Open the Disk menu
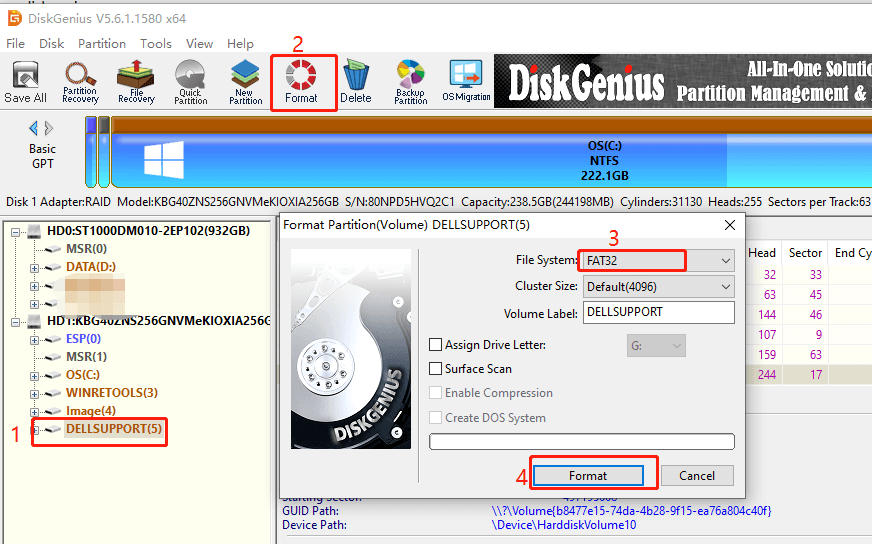The width and height of the screenshot is (872, 544). [x=51, y=43]
